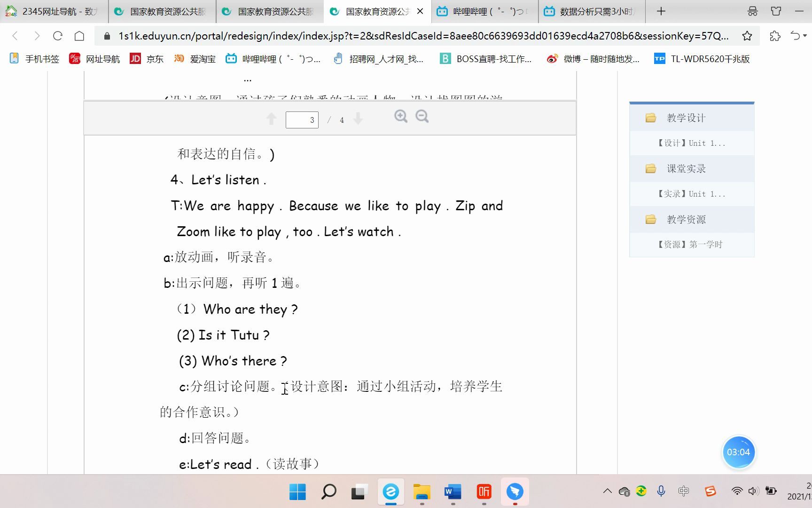Open the 京东 bookmark

pyautogui.click(x=147, y=59)
